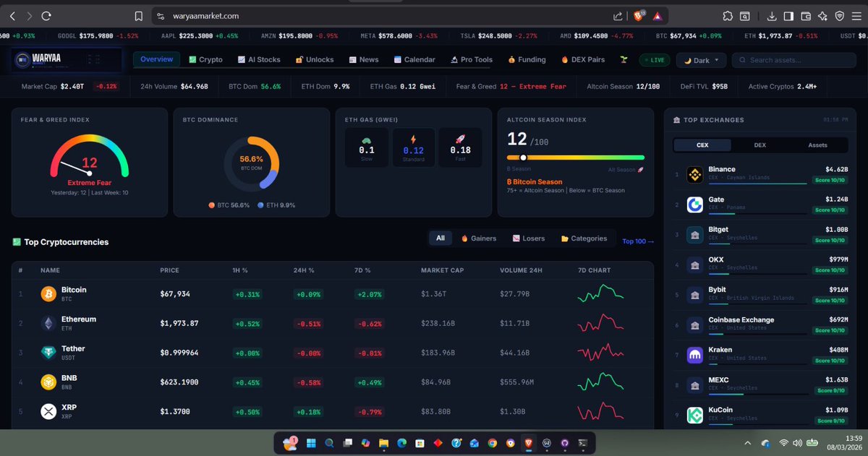
Task: Click the Brave Rewards triangle icon
Action: click(657, 15)
